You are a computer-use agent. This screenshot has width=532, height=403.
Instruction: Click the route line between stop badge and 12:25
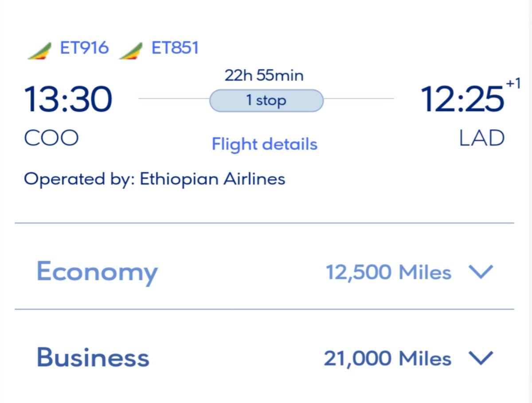coord(358,99)
